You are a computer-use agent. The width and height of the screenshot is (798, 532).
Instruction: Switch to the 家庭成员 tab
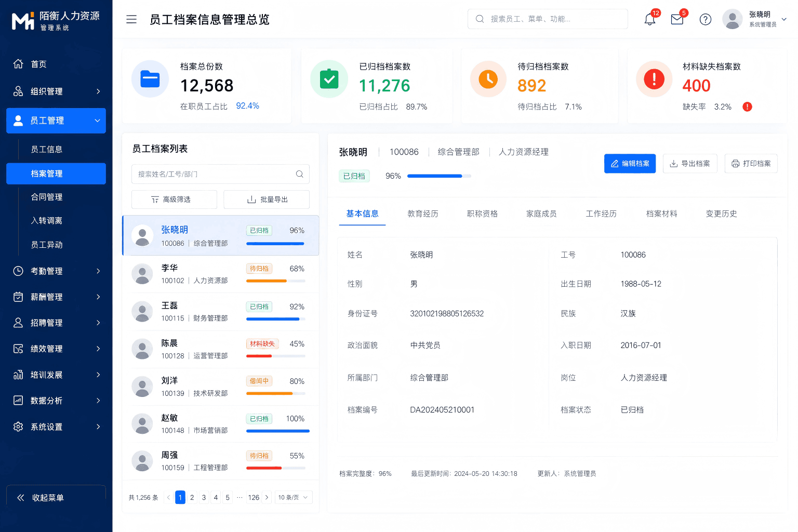pos(541,214)
